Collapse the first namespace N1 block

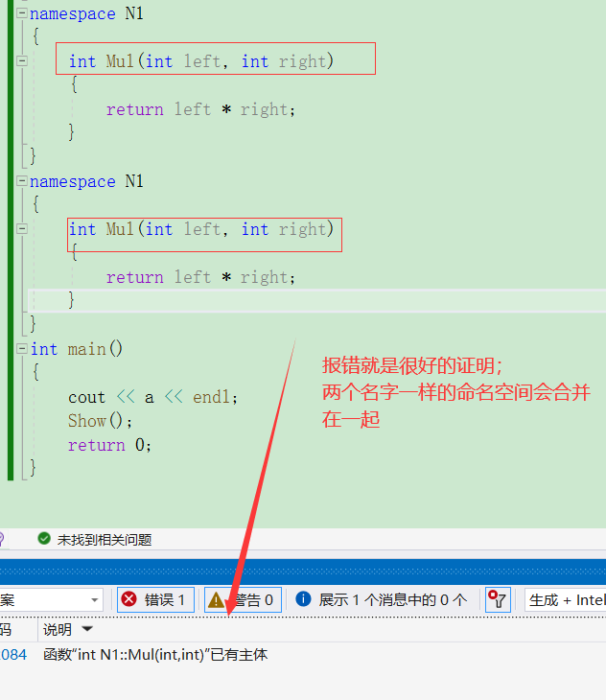coord(21,13)
